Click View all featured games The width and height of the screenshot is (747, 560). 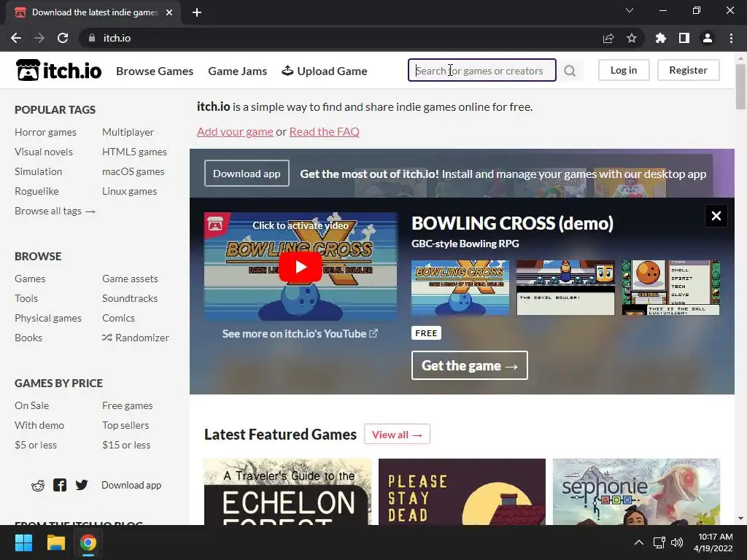[x=397, y=435]
